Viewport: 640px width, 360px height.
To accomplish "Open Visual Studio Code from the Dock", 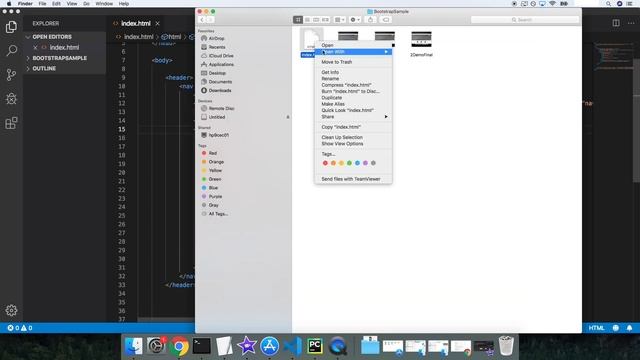I will tap(292, 346).
